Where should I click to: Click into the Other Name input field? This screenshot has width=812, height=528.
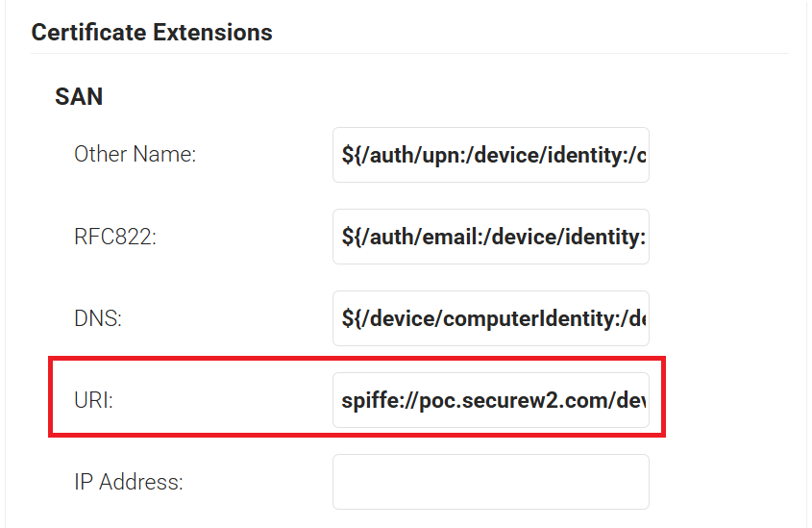(490, 155)
